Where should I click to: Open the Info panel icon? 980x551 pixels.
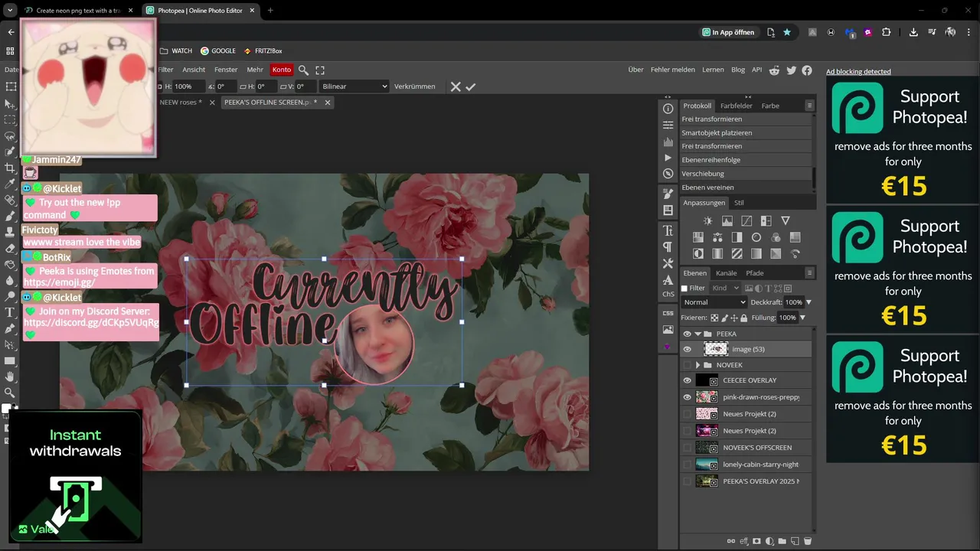668,109
